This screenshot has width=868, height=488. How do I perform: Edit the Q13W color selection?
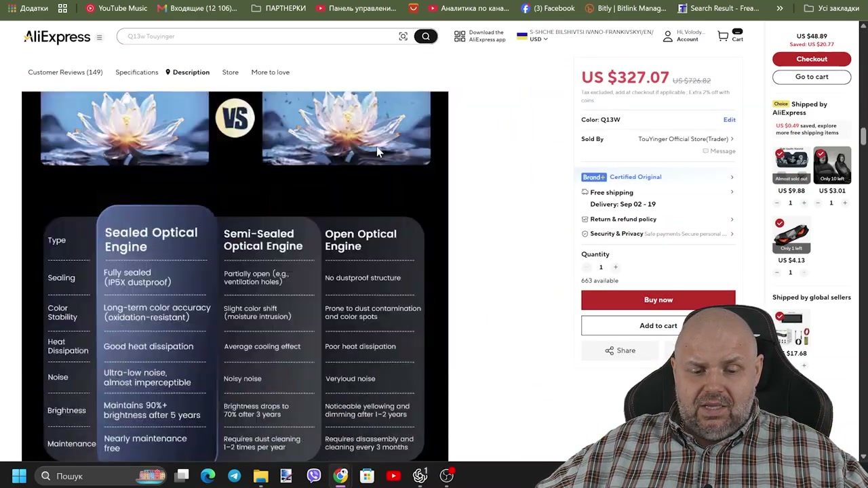pyautogui.click(x=729, y=120)
